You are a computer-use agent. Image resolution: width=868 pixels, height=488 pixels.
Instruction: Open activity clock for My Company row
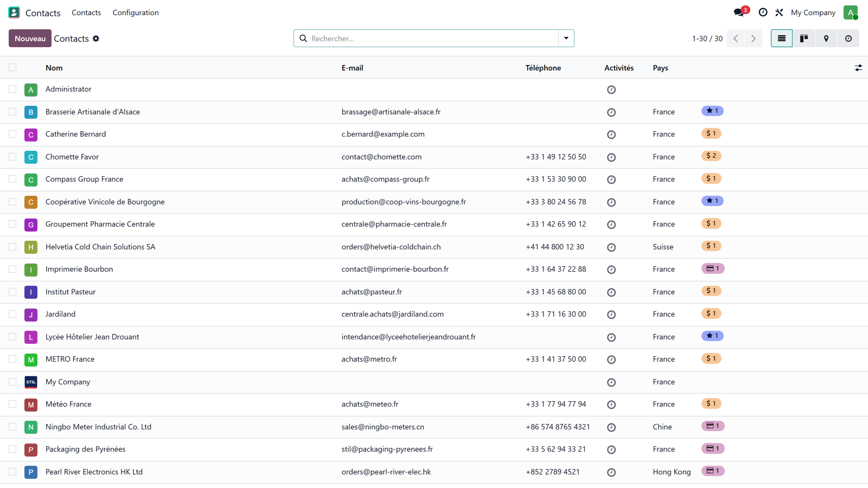point(611,382)
